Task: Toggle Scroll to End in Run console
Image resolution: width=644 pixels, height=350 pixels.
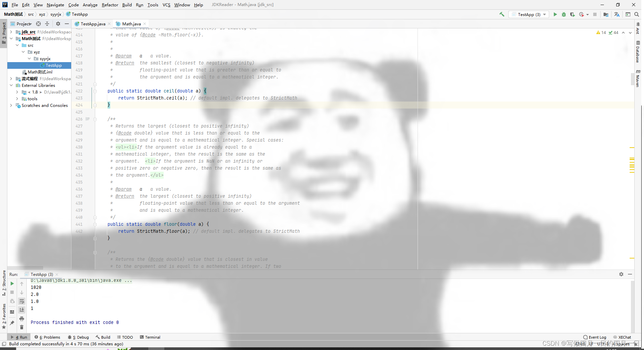Action: pos(22,310)
